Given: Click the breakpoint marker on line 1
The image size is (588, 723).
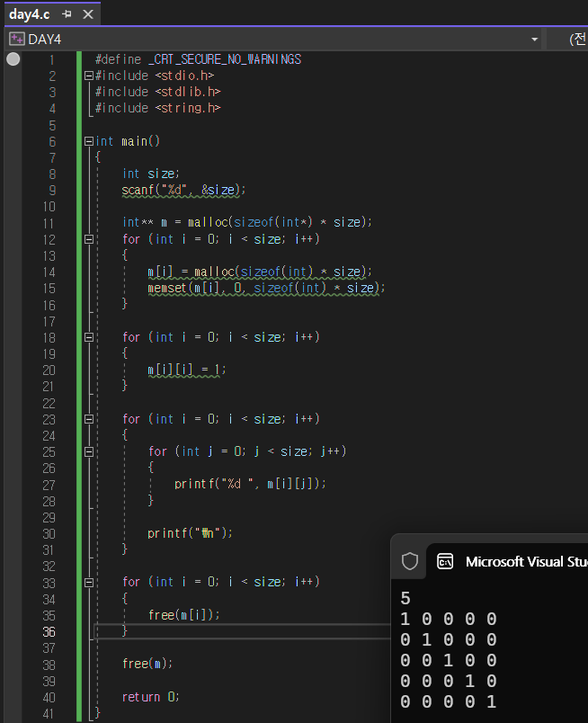Looking at the screenshot, I should (x=13, y=59).
